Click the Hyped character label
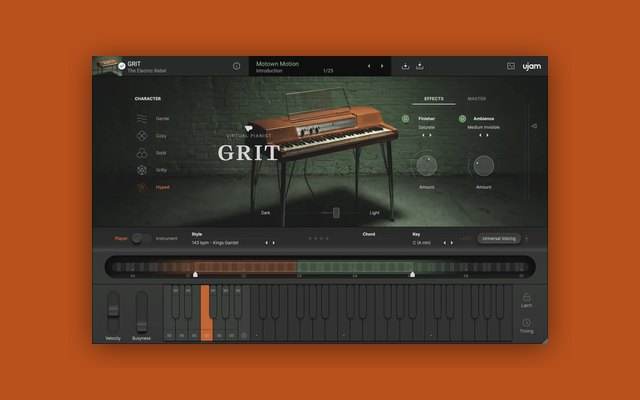This screenshot has width=640, height=400. [162, 187]
